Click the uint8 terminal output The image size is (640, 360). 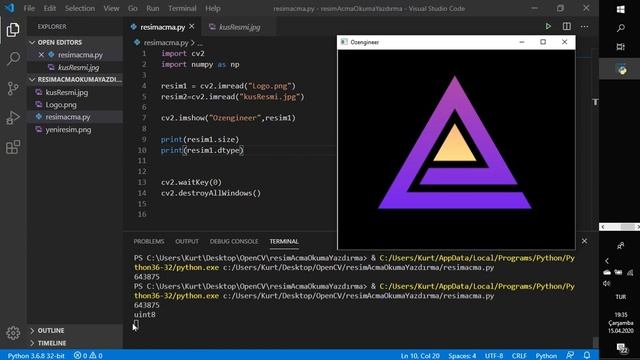(x=144, y=314)
